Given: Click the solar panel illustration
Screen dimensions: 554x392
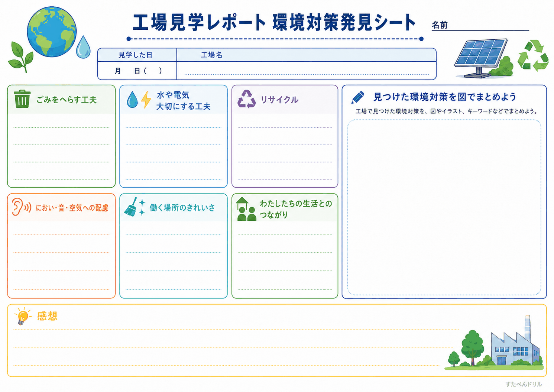Looking at the screenshot, I should 481,58.
